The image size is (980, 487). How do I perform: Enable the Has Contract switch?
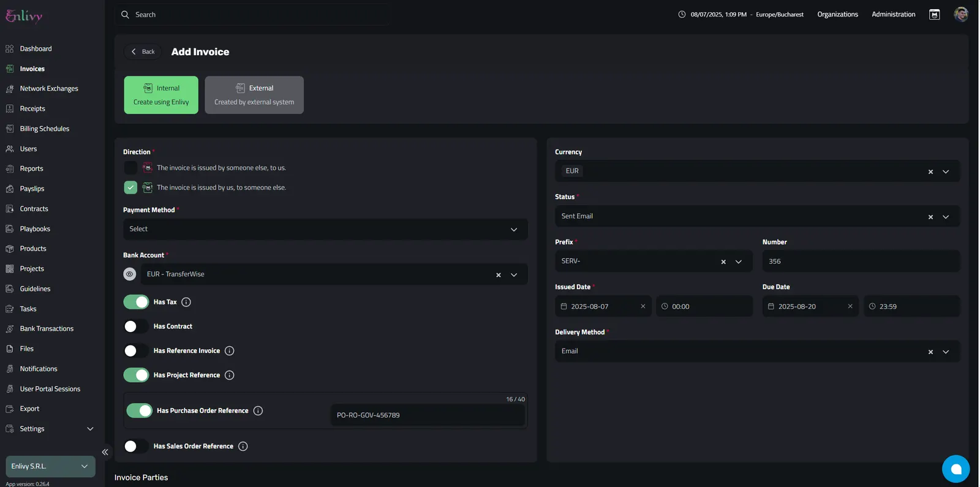[136, 327]
